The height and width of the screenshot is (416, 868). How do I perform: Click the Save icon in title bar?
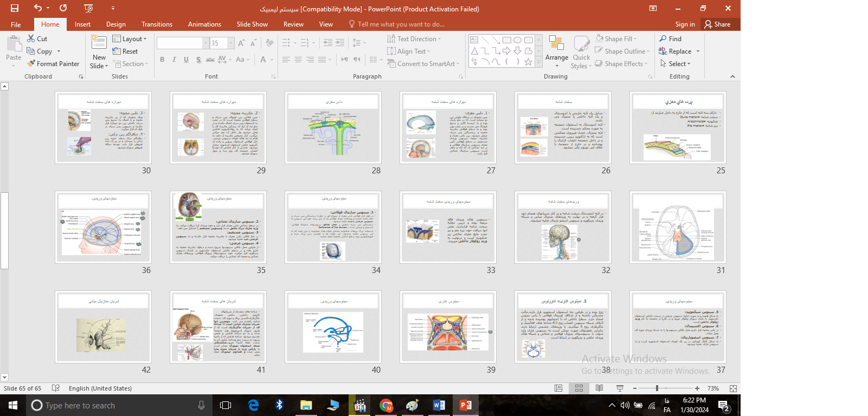(15, 8)
